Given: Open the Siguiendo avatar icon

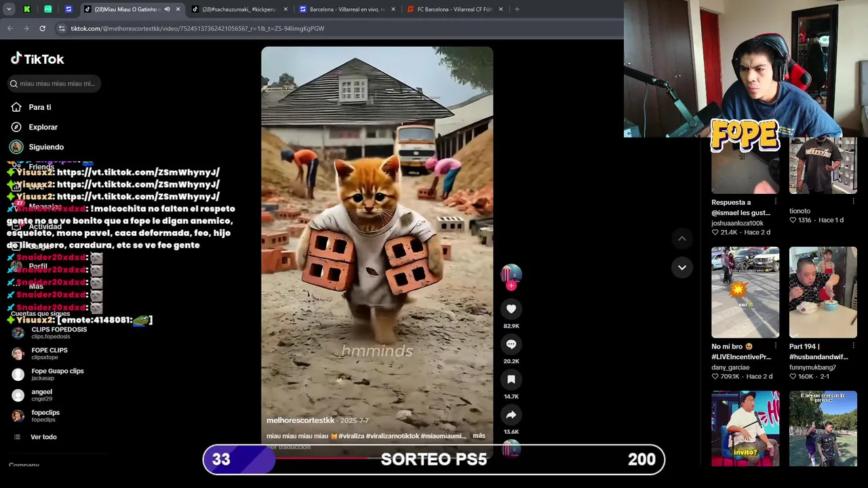Looking at the screenshot, I should [x=16, y=146].
